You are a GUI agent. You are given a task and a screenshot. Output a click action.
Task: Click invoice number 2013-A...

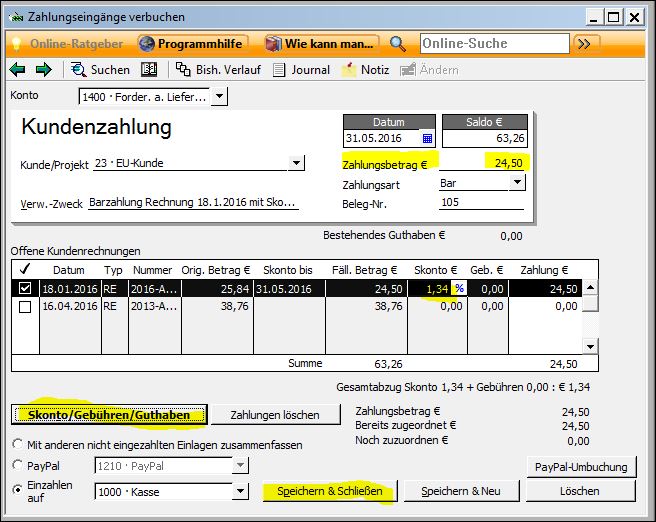pyautogui.click(x=154, y=306)
